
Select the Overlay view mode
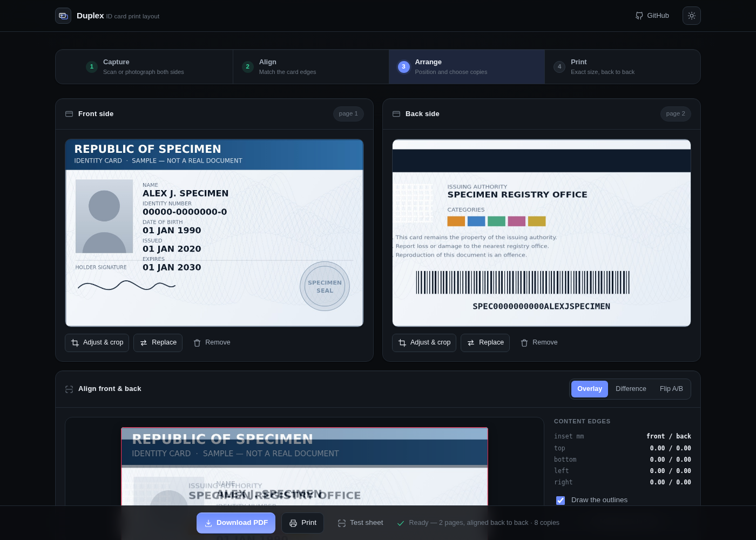point(590,389)
